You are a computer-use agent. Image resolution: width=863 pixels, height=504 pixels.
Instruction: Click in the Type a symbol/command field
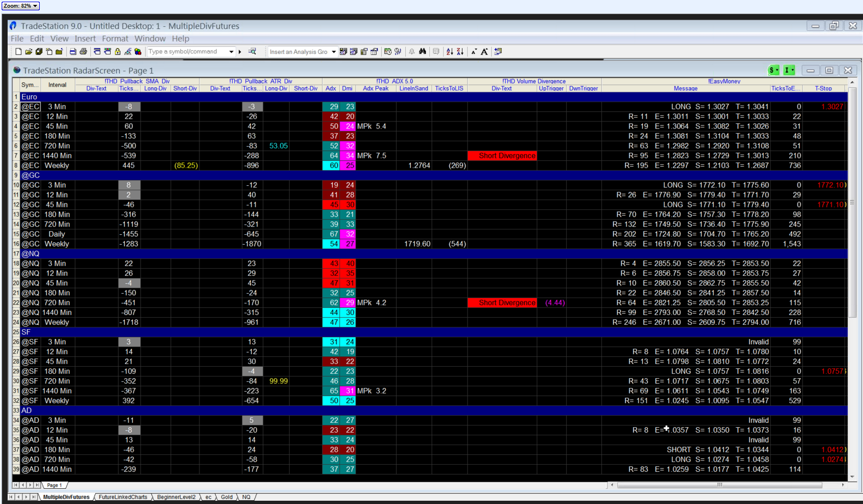click(187, 52)
